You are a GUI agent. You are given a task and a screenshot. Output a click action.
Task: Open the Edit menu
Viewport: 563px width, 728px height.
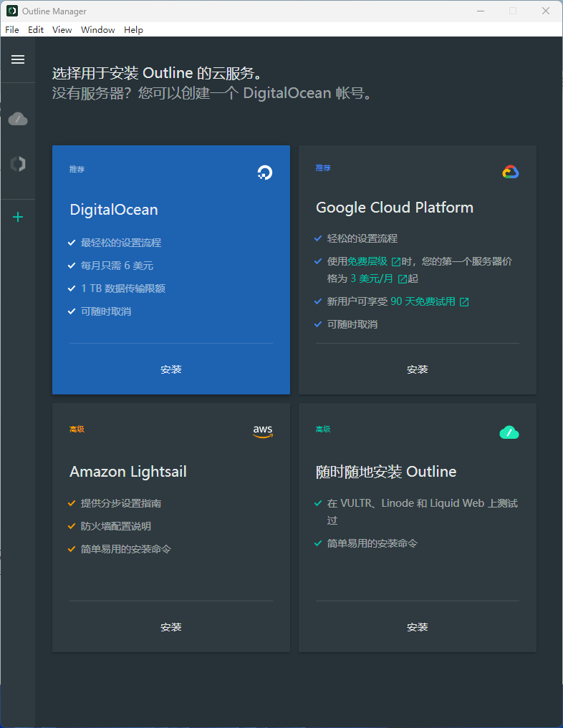(x=36, y=30)
